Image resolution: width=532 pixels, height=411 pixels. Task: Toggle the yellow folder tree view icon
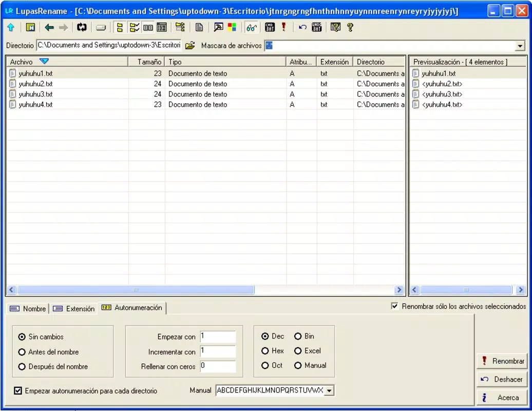point(120,28)
